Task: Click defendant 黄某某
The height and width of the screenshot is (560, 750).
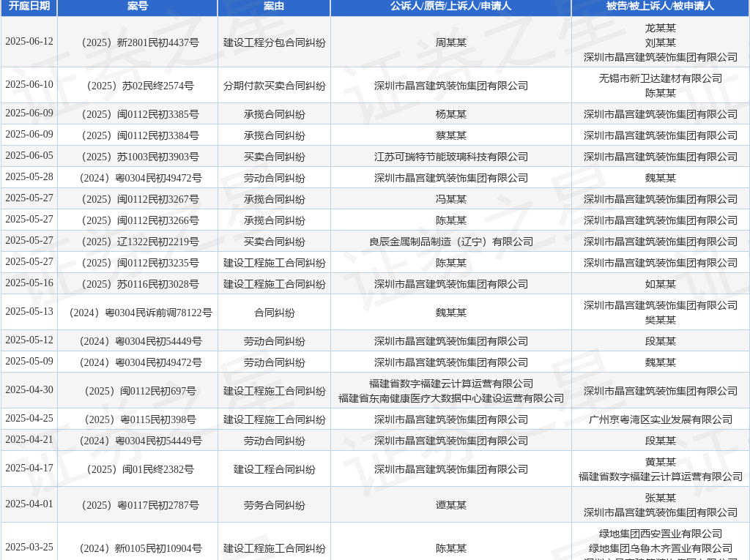Action: [660, 462]
